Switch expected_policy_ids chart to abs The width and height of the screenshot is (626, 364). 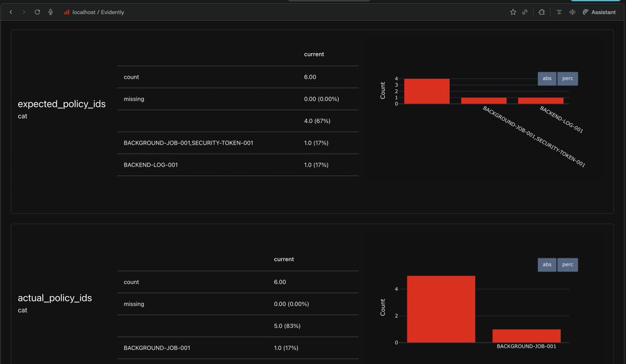click(x=547, y=78)
